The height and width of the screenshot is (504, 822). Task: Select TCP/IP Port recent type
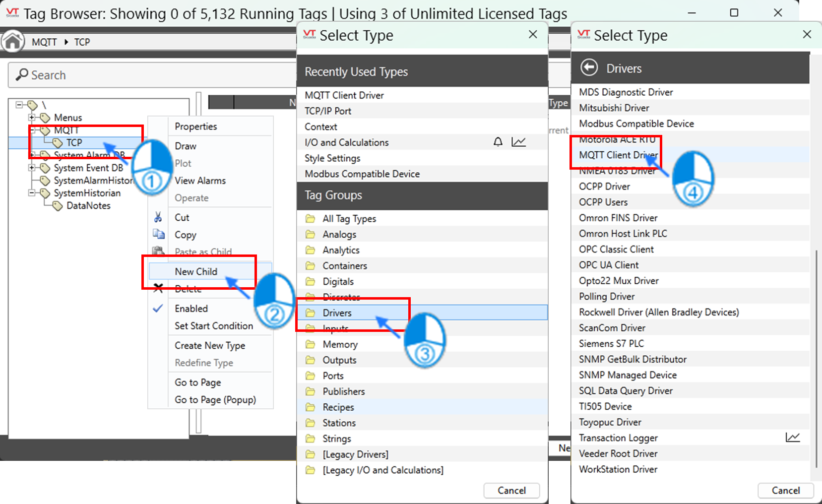coord(422,111)
